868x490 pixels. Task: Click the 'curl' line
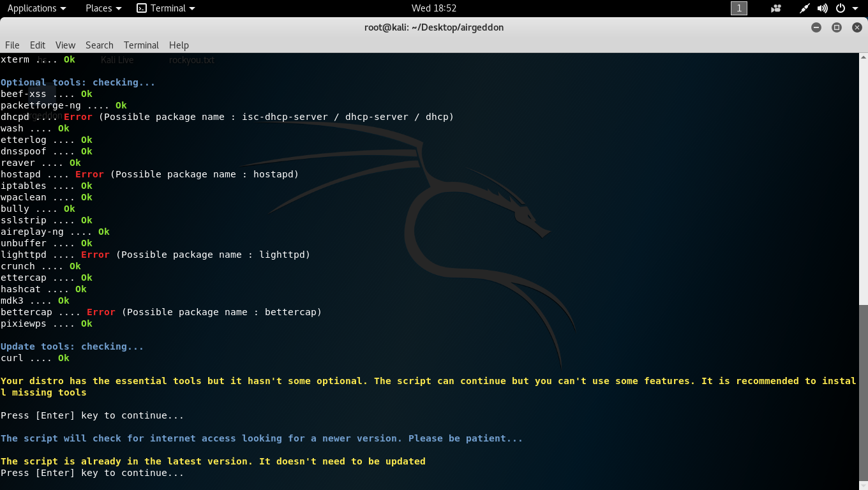click(x=35, y=358)
